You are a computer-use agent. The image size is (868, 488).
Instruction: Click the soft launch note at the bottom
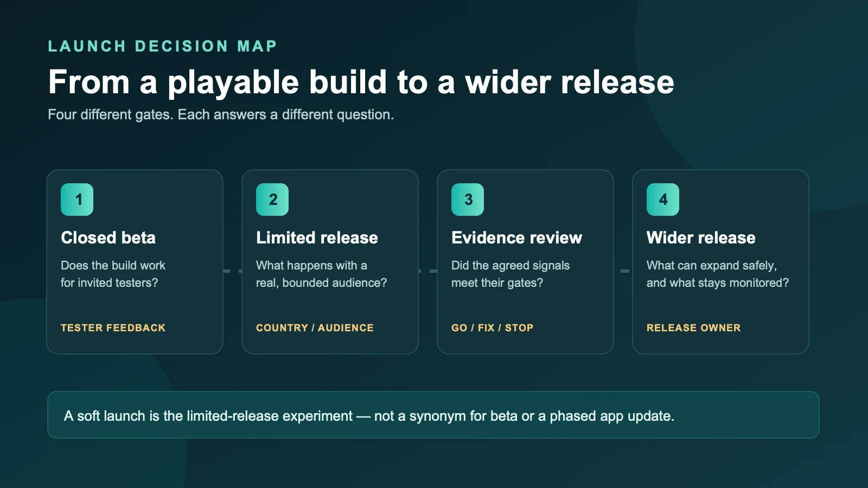[x=433, y=415]
